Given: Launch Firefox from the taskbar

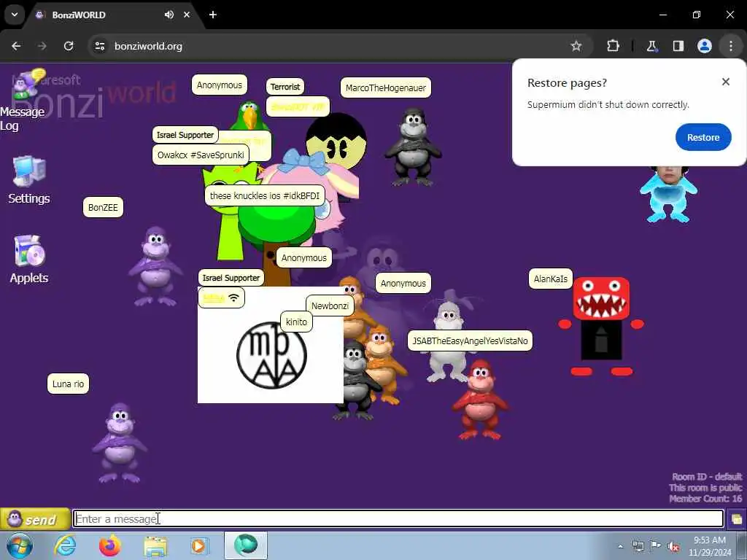Looking at the screenshot, I should coord(110,545).
